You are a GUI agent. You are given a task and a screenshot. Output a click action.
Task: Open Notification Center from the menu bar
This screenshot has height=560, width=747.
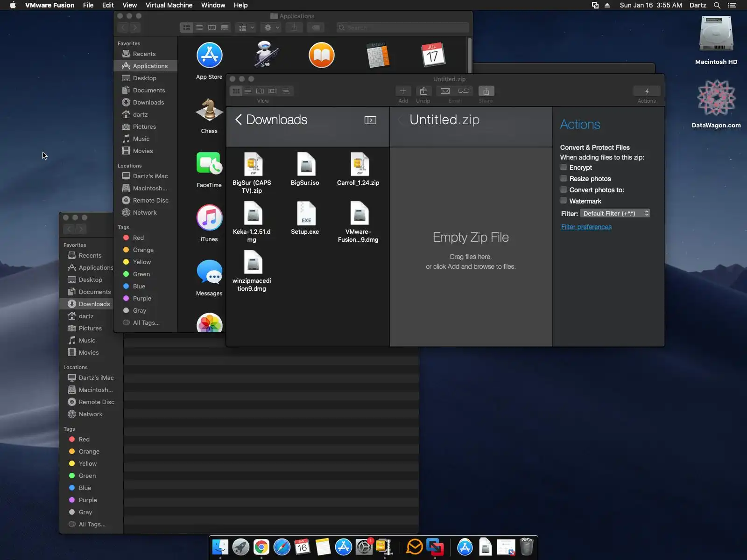click(x=732, y=5)
